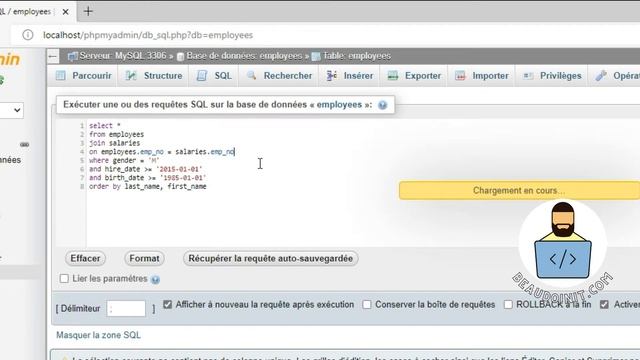The height and width of the screenshot is (360, 640).
Task: Click the Importer tab icon
Action: [x=460, y=76]
